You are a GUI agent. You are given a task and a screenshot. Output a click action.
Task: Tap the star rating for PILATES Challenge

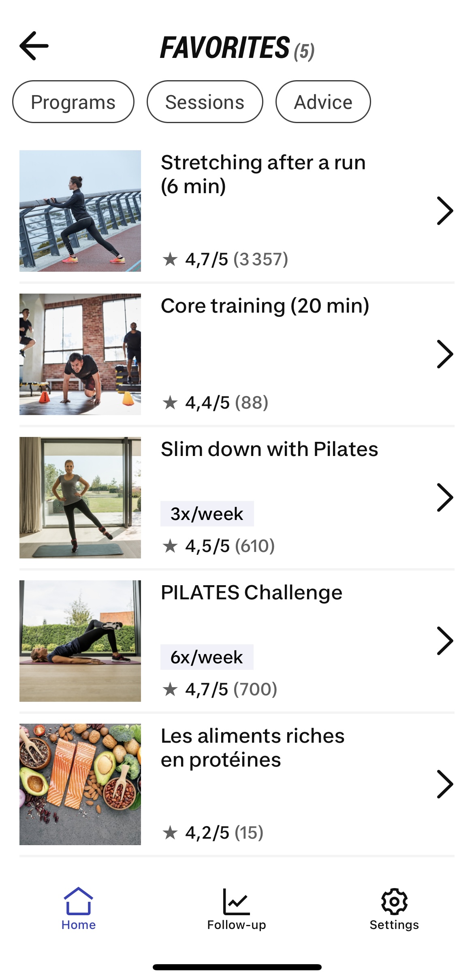pos(219,689)
